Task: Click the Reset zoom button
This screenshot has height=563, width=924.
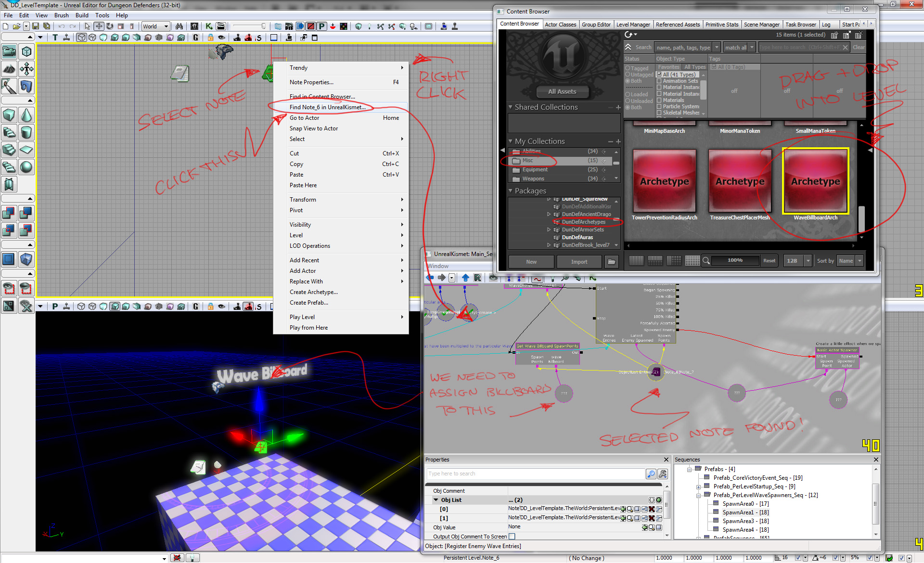Action: coord(769,261)
